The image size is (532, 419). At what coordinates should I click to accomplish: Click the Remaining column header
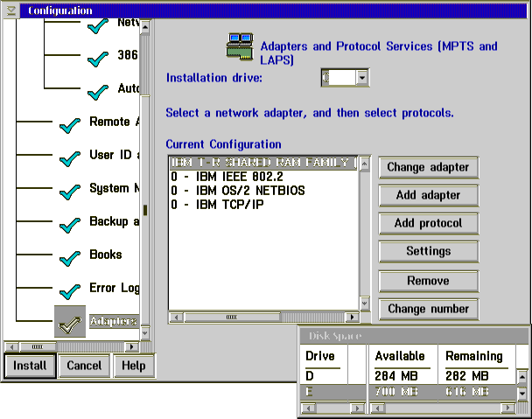(474, 356)
